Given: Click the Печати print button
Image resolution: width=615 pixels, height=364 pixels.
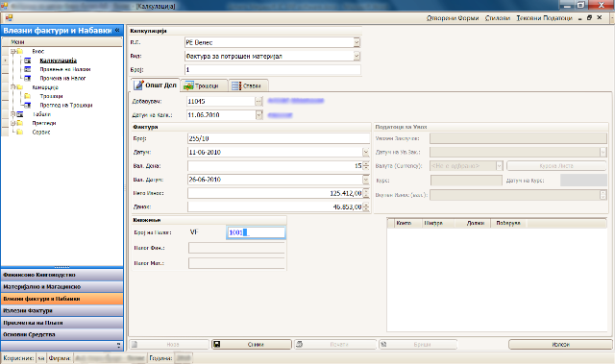Looking at the screenshot, I should point(335,345).
